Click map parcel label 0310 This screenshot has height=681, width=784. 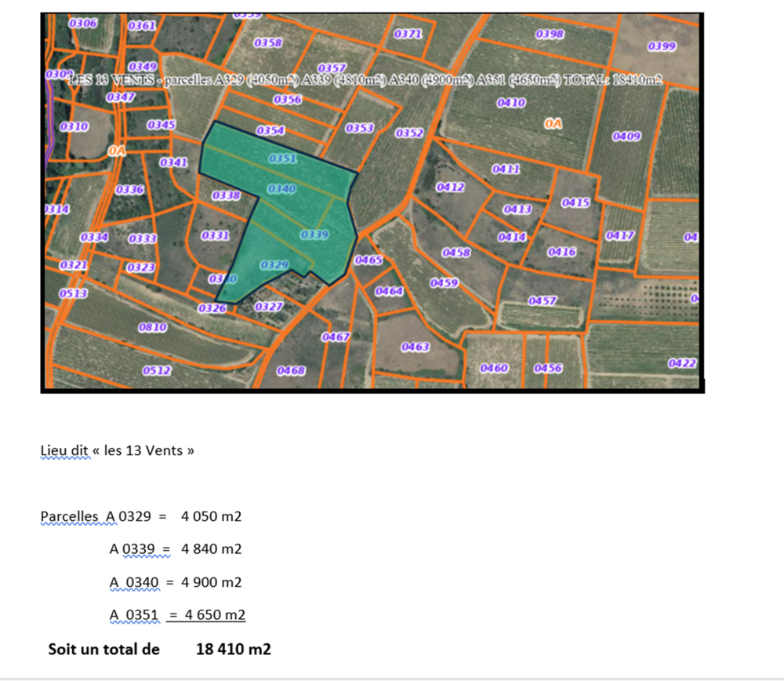tap(74, 126)
